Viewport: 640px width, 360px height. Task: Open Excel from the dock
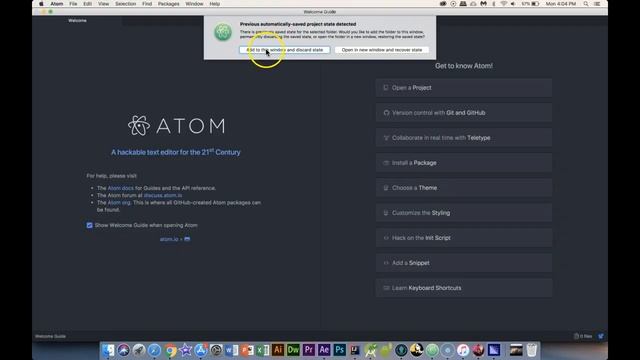point(262,350)
